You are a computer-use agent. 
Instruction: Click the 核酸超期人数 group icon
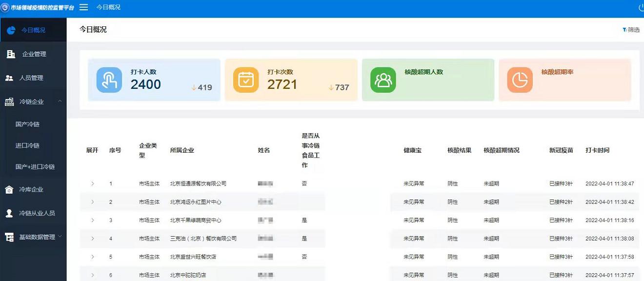click(383, 80)
